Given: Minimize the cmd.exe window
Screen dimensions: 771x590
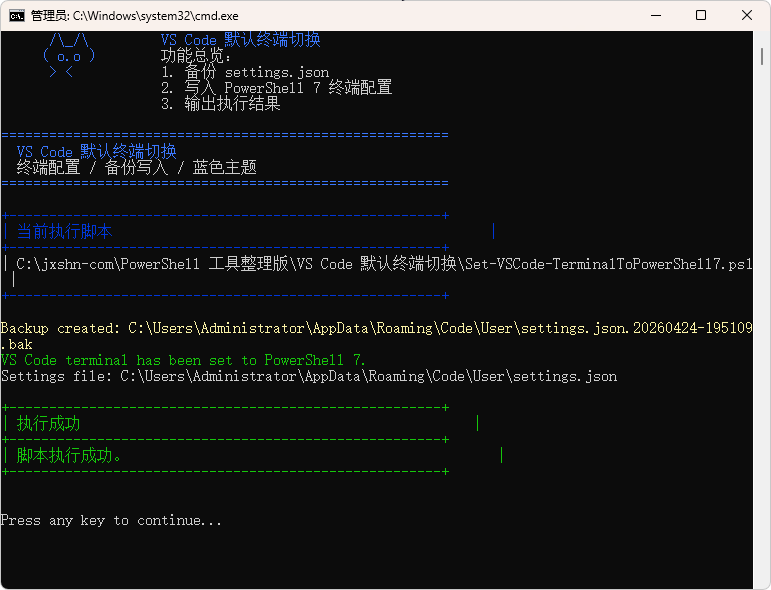Looking at the screenshot, I should (656, 16).
